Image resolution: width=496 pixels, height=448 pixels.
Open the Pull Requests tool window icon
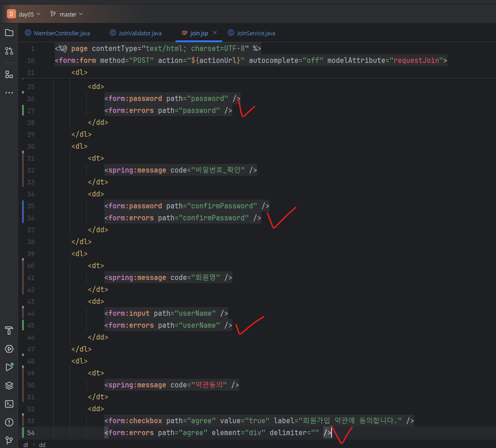[x=9, y=51]
